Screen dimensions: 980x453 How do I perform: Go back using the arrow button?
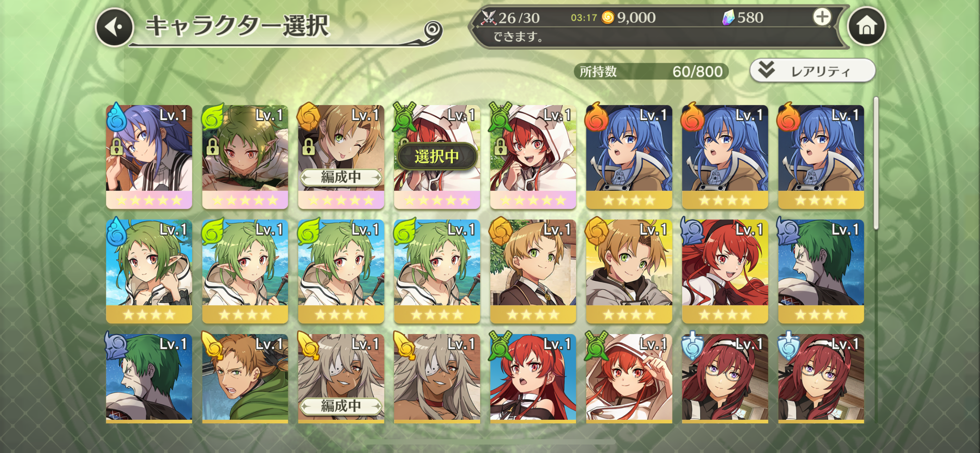click(114, 28)
